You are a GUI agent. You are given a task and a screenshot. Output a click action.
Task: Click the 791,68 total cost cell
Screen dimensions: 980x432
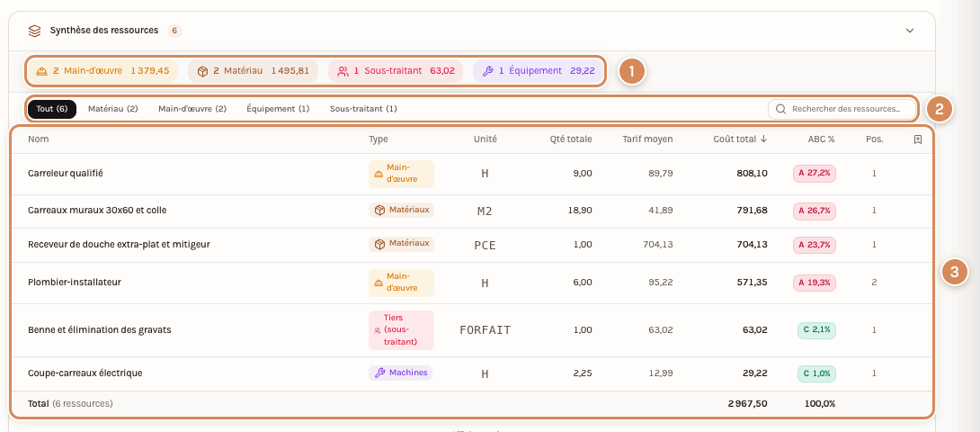pos(753,211)
